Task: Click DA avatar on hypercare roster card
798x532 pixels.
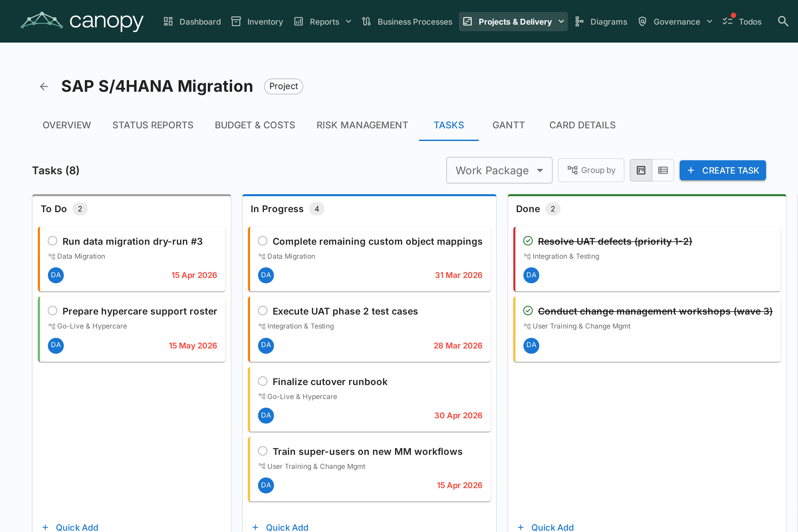Action: [x=56, y=345]
